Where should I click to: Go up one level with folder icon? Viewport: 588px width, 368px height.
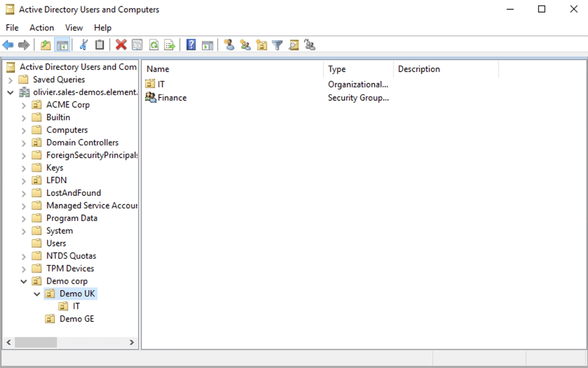[x=46, y=45]
